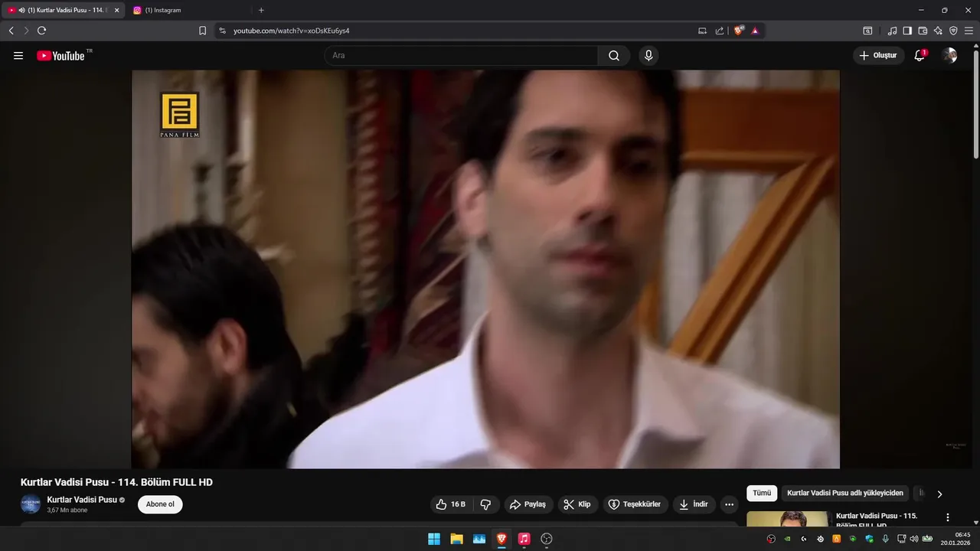Share this page from the address bar
This screenshot has width=980, height=551.
(x=720, y=31)
